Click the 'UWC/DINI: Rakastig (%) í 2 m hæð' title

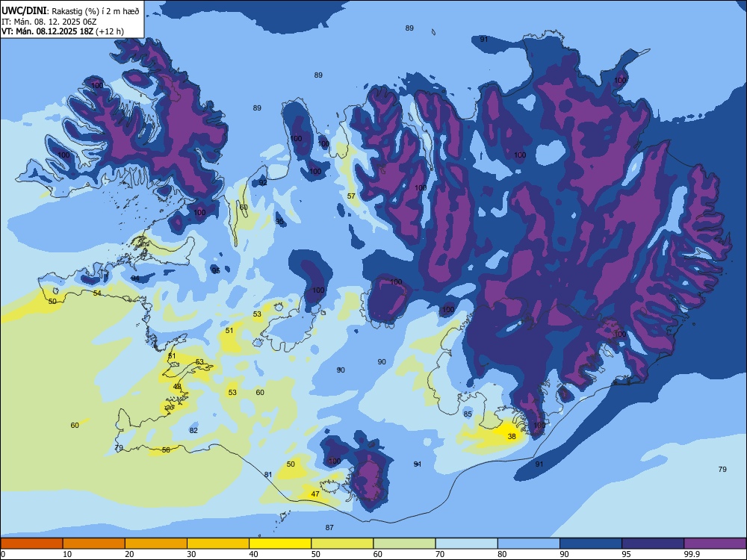tap(70, 10)
